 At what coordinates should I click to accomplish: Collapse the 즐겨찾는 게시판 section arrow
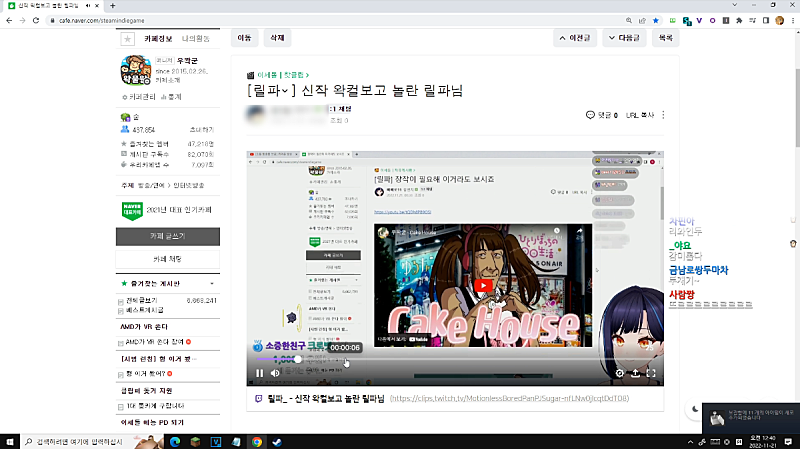212,284
